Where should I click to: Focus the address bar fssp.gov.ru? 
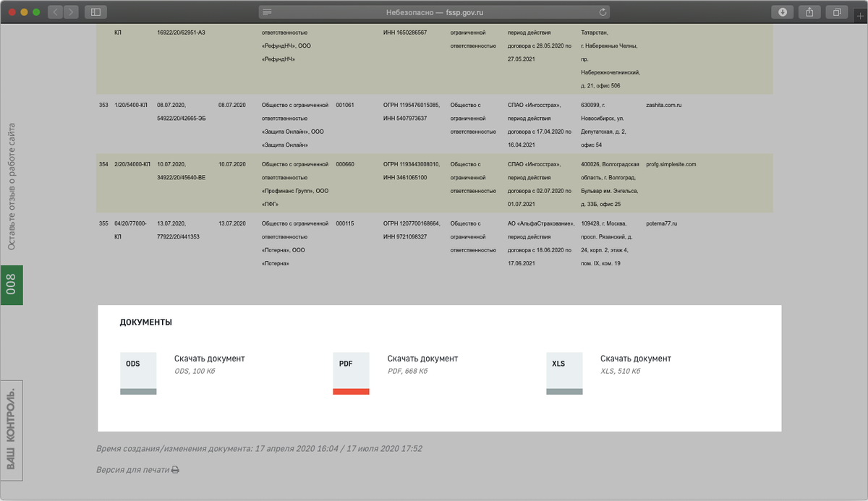click(434, 12)
